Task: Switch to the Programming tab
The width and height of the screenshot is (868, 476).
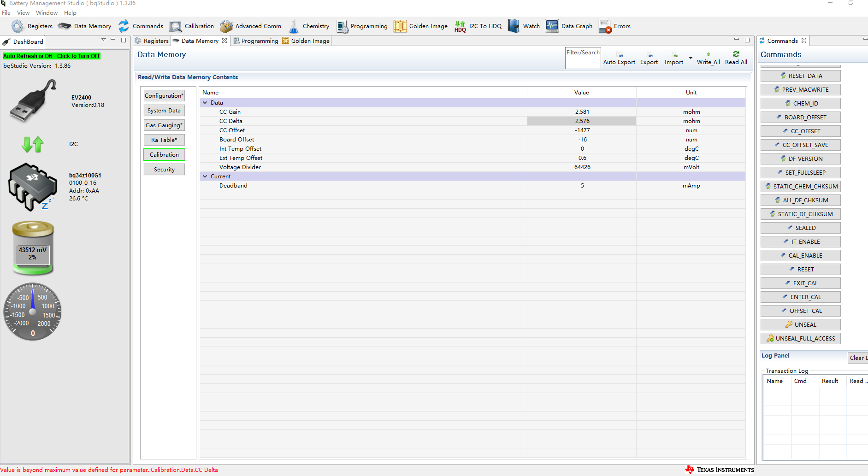Action: click(x=256, y=41)
